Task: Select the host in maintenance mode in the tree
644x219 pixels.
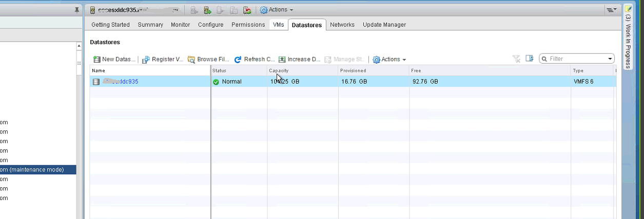Action: pos(38,169)
